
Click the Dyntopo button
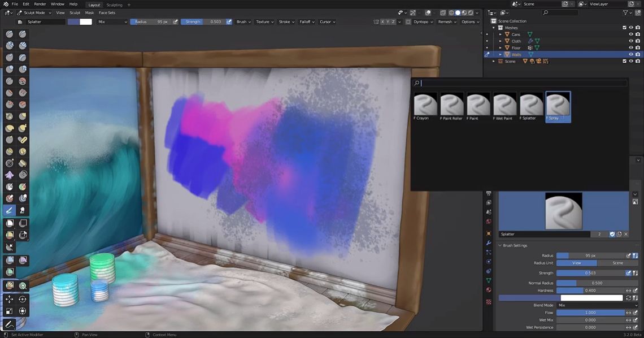[421, 22]
